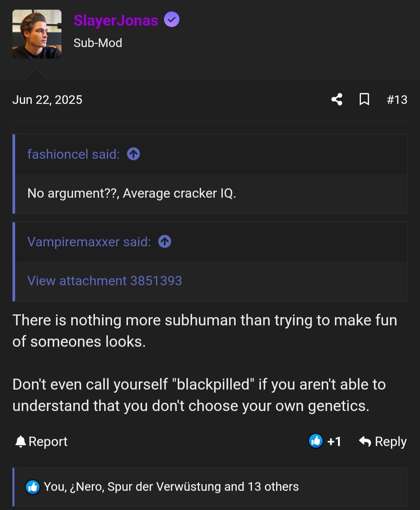Screen dimensions: 420x510
Task: Open SlayerJonas's profile picture
Action: pos(37,34)
